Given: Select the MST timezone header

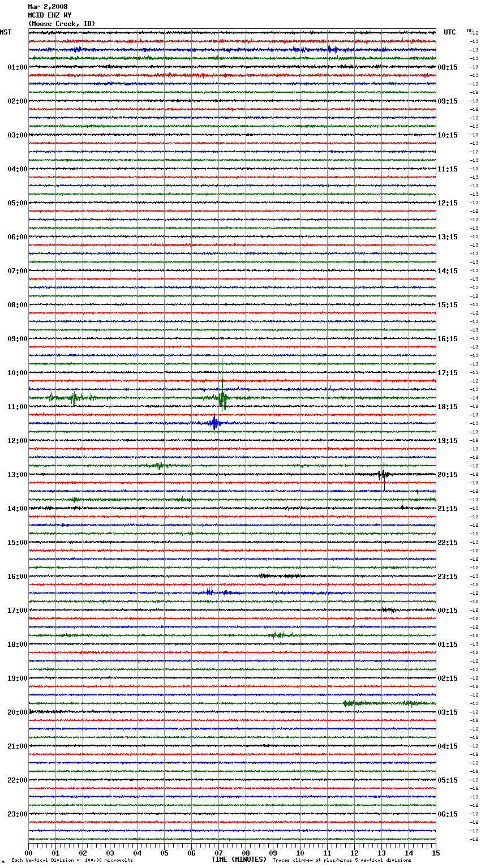Looking at the screenshot, I should click(x=6, y=32).
